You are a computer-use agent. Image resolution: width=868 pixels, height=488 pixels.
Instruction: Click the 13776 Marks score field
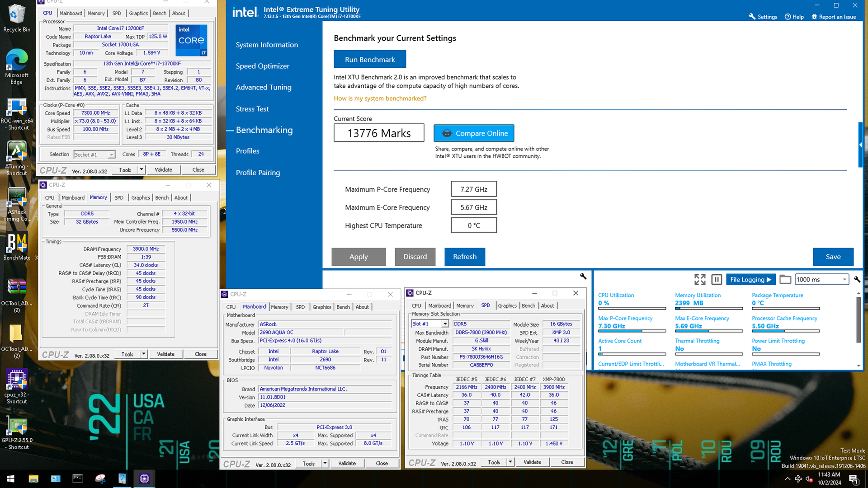click(x=379, y=133)
